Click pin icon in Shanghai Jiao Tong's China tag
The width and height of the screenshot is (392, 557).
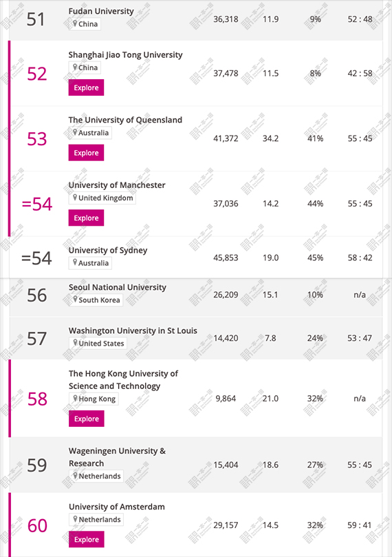click(75, 67)
